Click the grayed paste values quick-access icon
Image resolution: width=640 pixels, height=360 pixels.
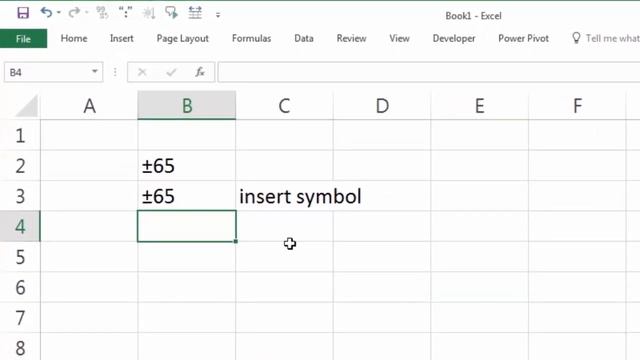(102, 13)
